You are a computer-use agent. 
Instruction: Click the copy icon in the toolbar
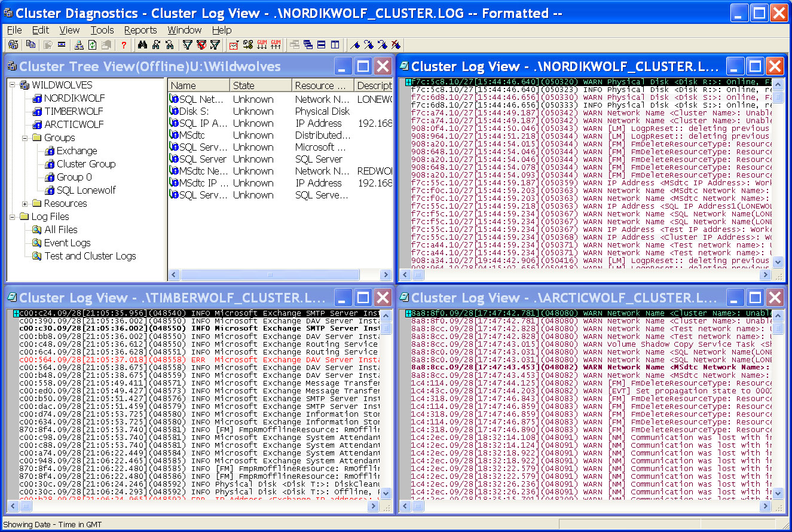tap(31, 45)
